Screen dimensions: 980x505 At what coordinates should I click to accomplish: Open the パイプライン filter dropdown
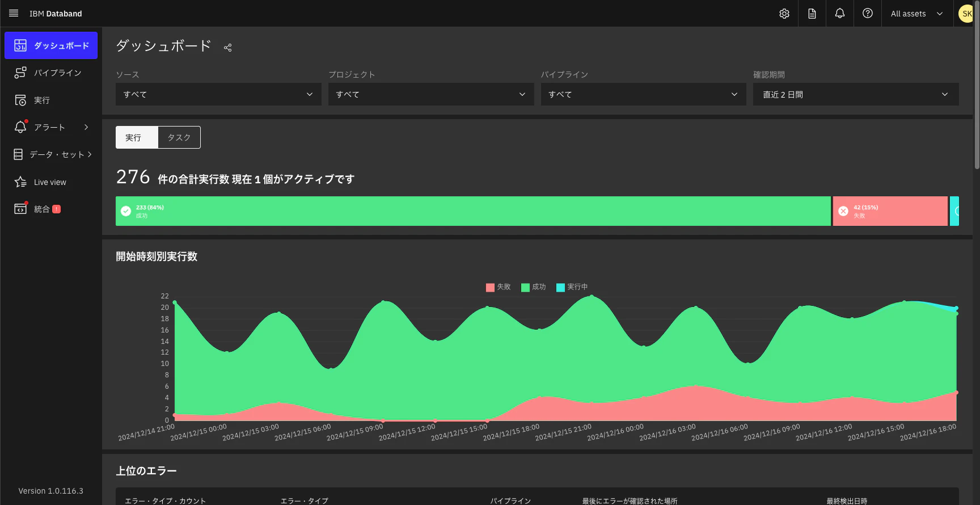[644, 94]
